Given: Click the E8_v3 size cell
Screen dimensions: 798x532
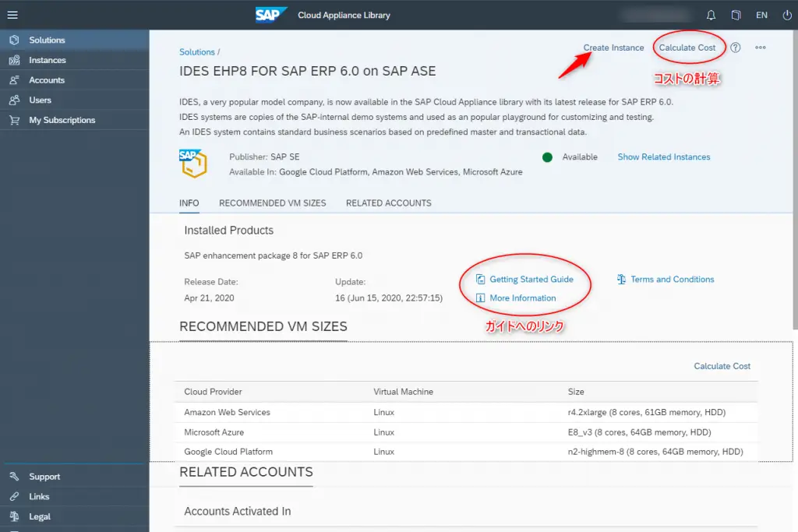Looking at the screenshot, I should 639,432.
